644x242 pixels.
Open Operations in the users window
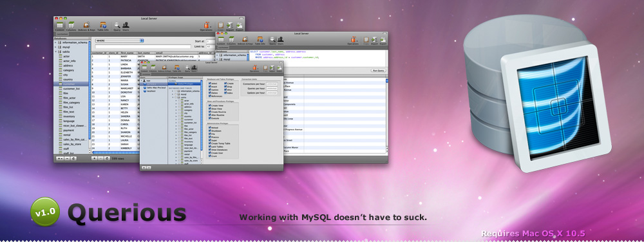tap(254, 68)
